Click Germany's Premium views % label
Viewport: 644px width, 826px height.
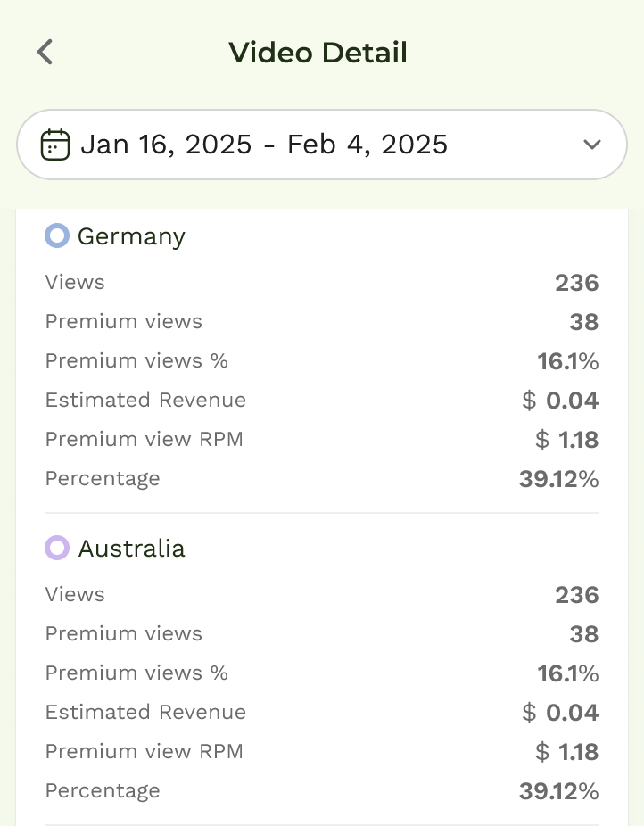(136, 361)
